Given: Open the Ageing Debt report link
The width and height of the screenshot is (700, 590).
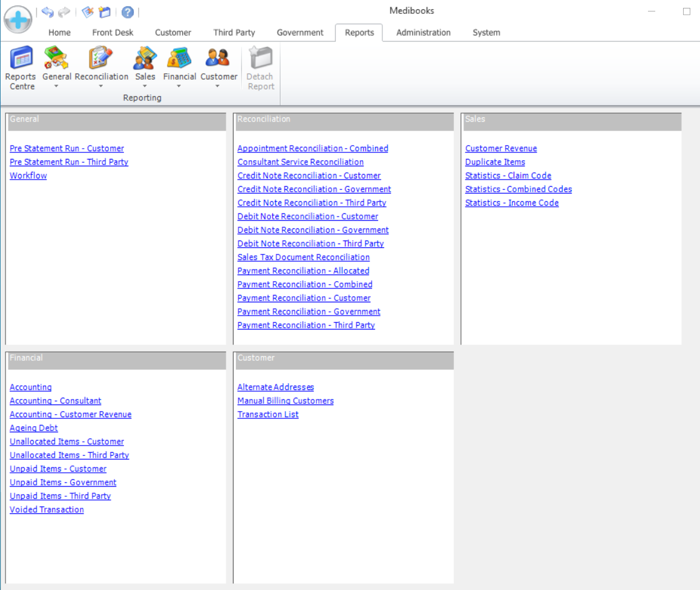Looking at the screenshot, I should 34,428.
